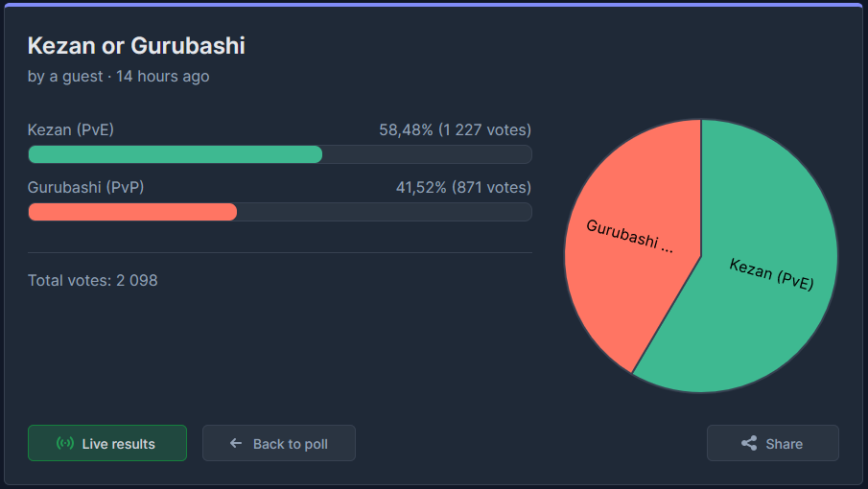
Task: Click the Gurubashi (PvP) option label
Action: pos(85,188)
